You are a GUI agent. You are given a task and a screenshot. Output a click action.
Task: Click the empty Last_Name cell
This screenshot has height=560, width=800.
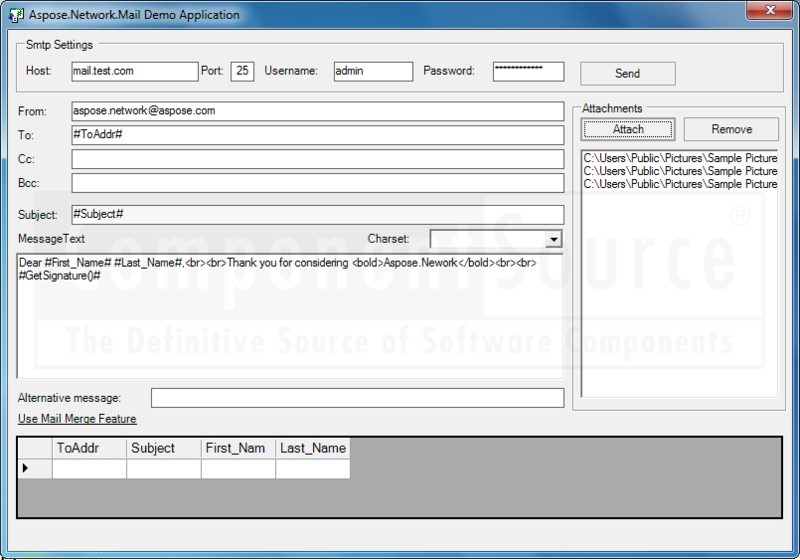coord(313,469)
